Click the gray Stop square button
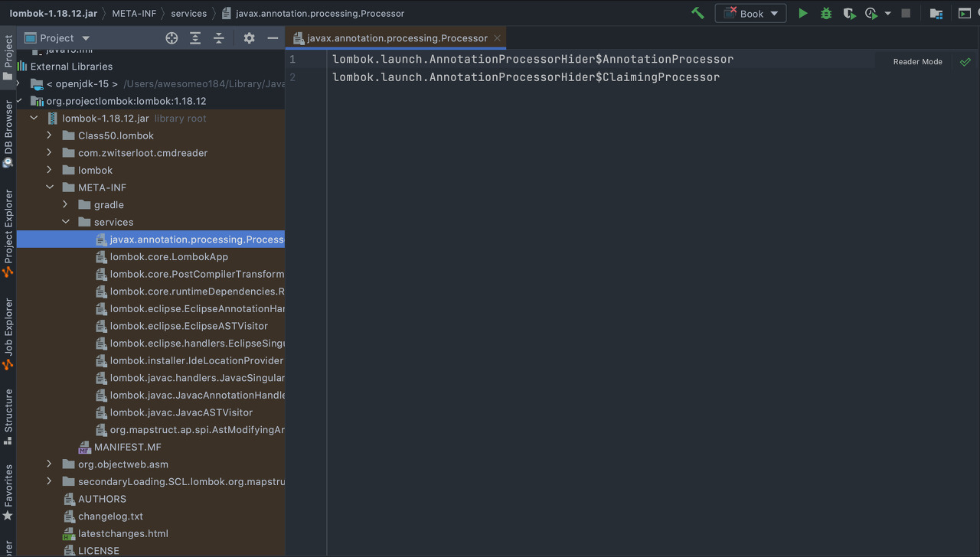The height and width of the screenshot is (557, 980). tap(906, 13)
